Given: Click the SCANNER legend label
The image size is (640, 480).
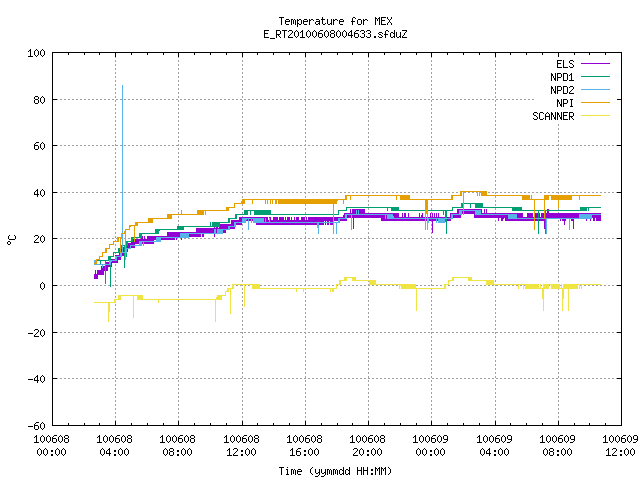Looking at the screenshot, I should 553,116.
